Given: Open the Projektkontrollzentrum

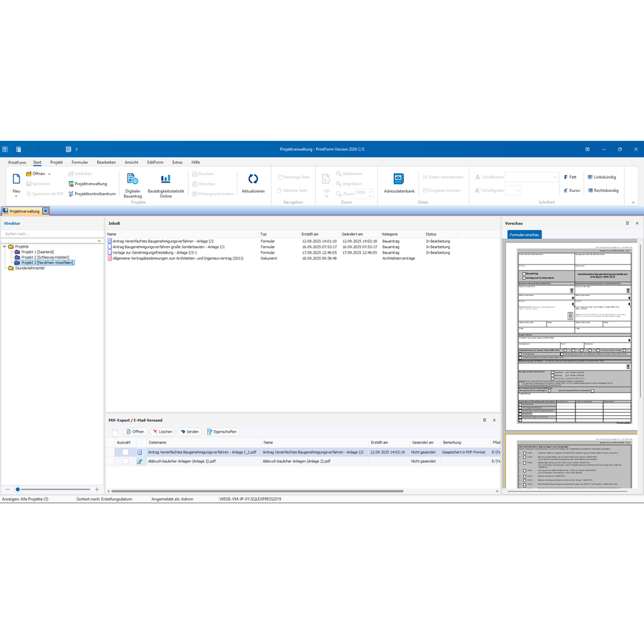Looking at the screenshot, I should coord(92,193).
